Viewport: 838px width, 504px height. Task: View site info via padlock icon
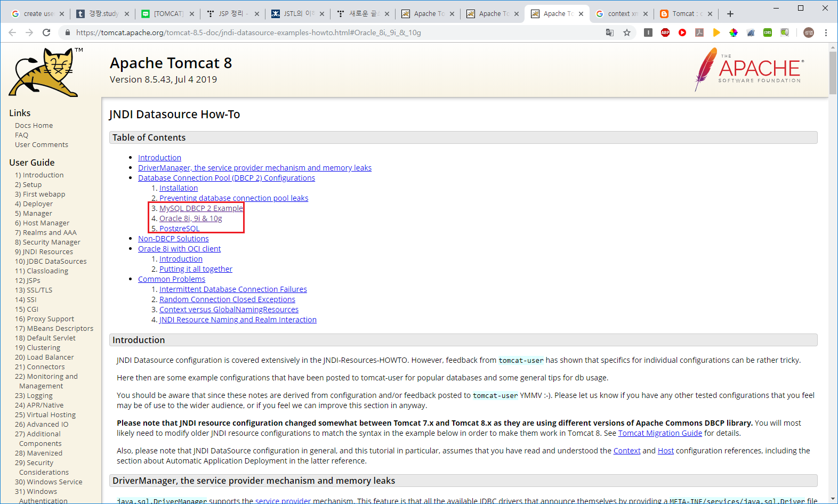click(x=67, y=32)
